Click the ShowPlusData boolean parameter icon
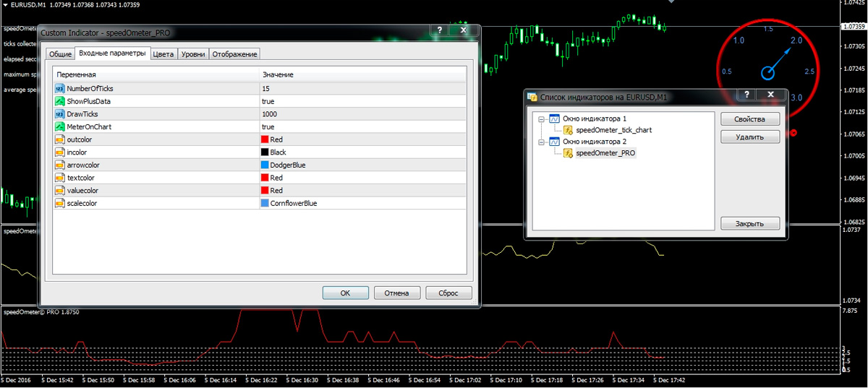 tap(60, 101)
